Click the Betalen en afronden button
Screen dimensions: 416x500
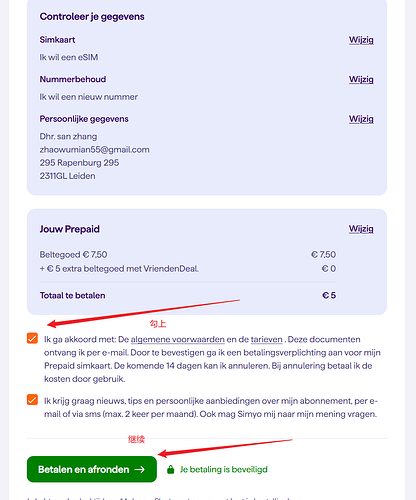(x=92, y=469)
